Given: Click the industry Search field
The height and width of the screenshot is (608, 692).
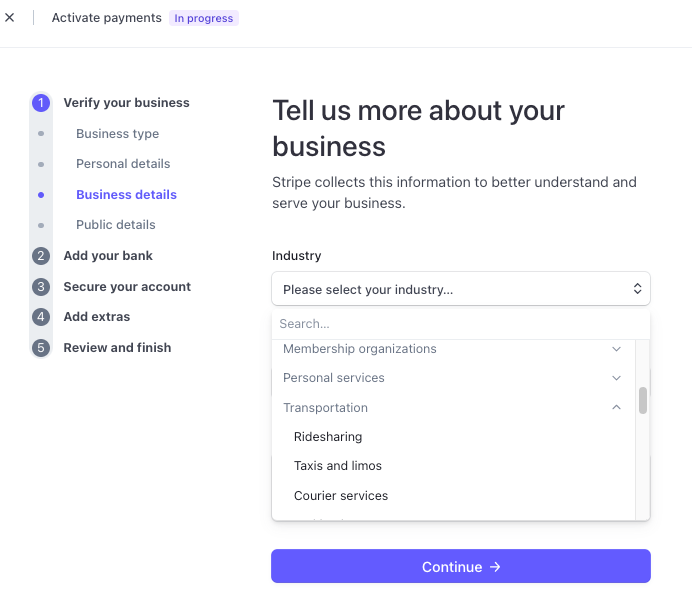Looking at the screenshot, I should click(460, 324).
